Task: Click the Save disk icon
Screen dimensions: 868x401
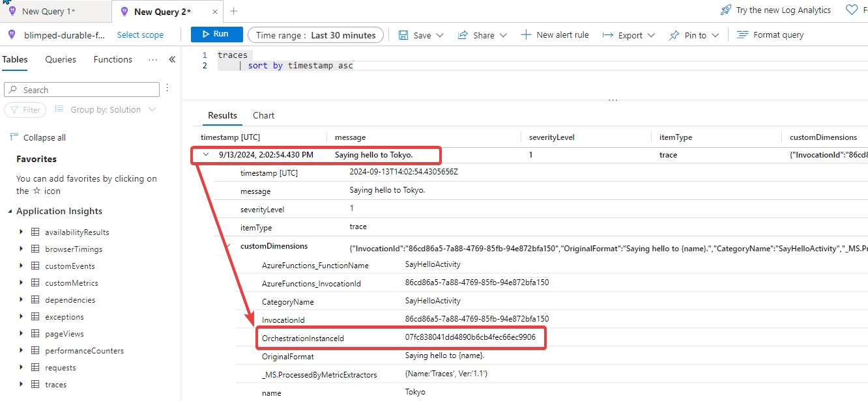Action: [403, 35]
